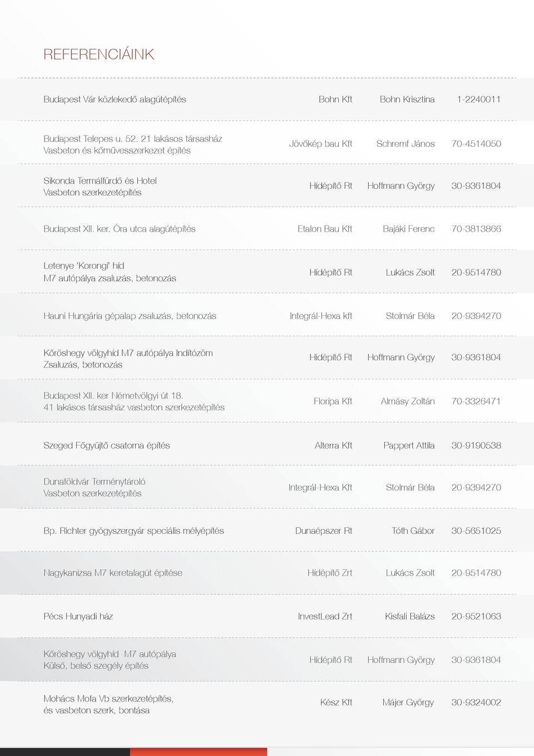This screenshot has width=534, height=756.
Task: Select Etalon Bau Kft text
Action: point(325,229)
